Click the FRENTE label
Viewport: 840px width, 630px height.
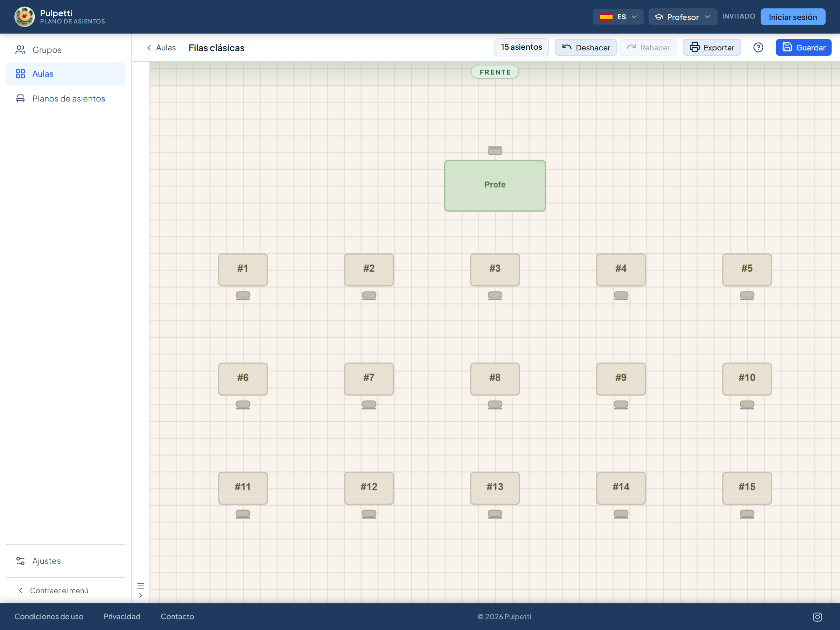(495, 72)
